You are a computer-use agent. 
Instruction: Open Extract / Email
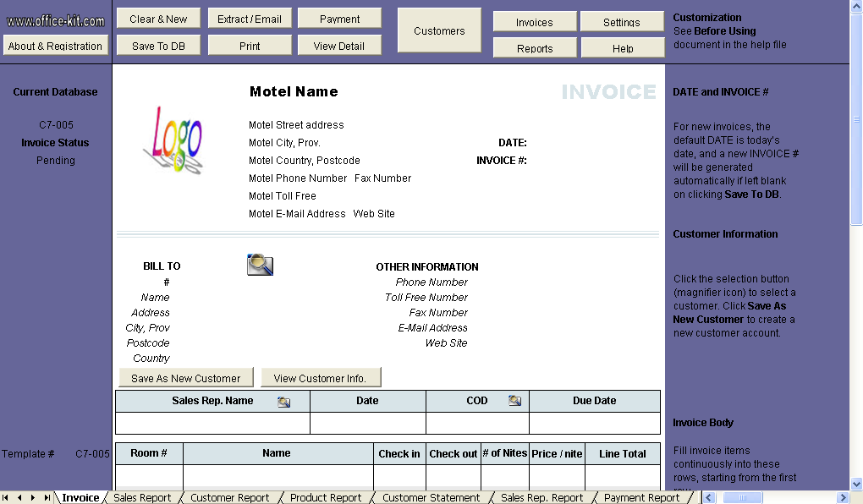tap(250, 19)
